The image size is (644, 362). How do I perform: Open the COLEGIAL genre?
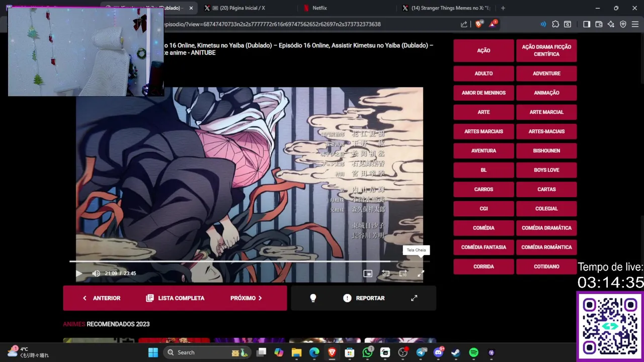[x=546, y=209]
